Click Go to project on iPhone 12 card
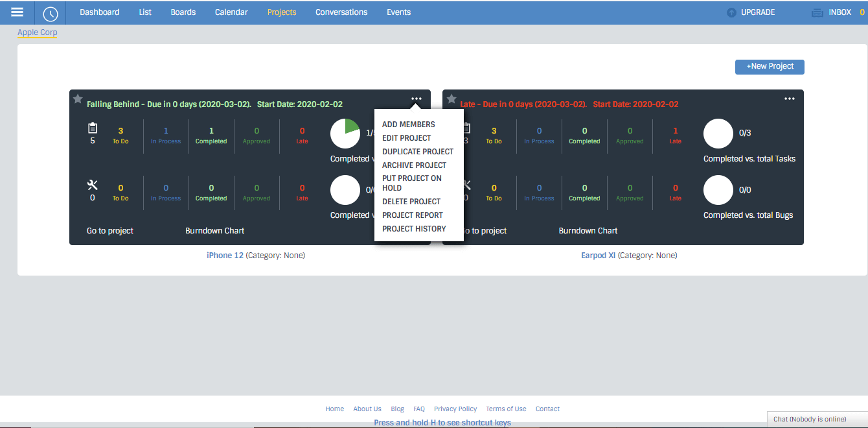Viewport: 868px width, 428px height. (110, 231)
